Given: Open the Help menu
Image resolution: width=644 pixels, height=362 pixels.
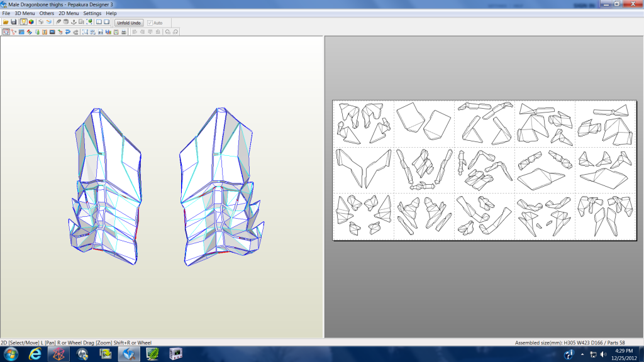Looking at the screenshot, I should click(x=111, y=13).
